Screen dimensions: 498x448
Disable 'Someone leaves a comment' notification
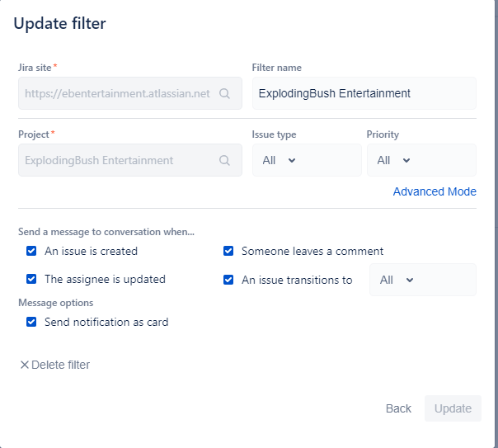pos(228,251)
